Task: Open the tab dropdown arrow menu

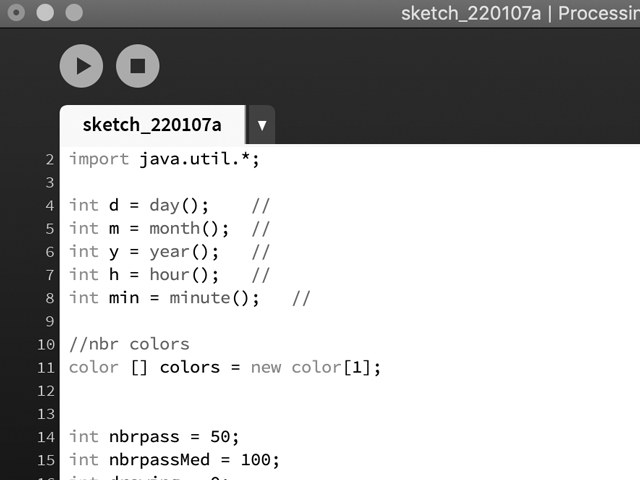Action: pos(262,125)
